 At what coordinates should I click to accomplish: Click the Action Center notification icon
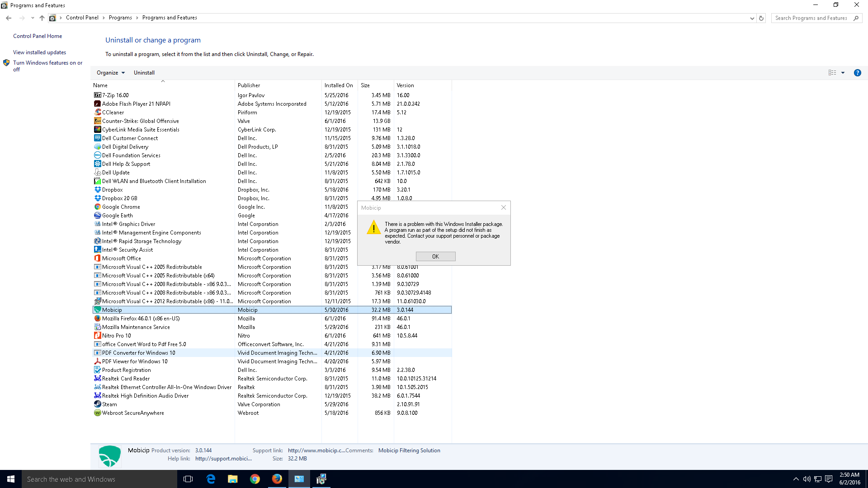829,479
